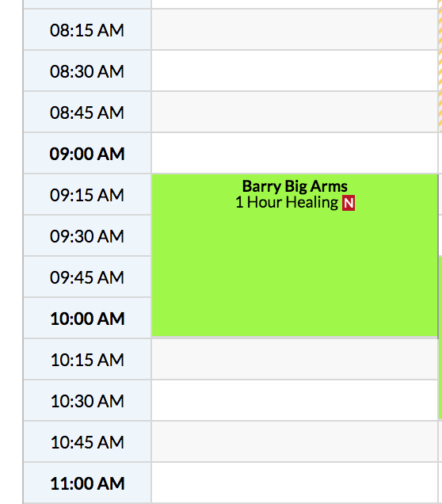
Task: Select the 08:30 AM time label
Action: pos(86,71)
